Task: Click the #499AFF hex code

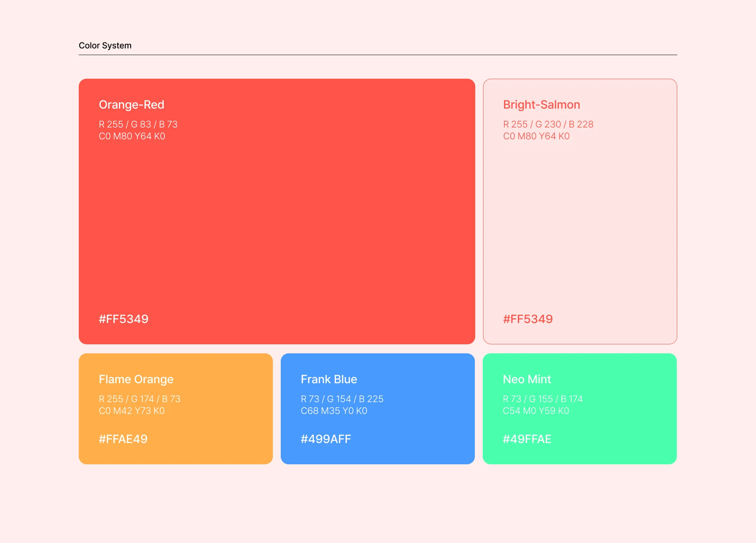Action: pos(326,439)
